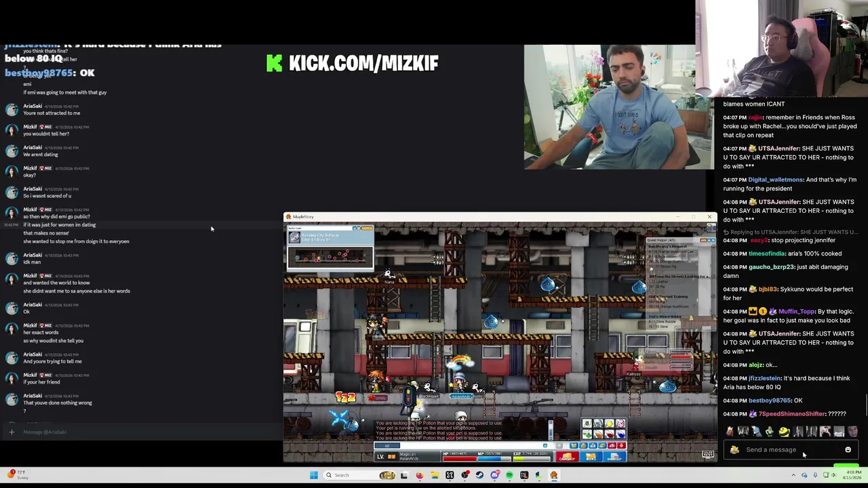Click Discord message "We arent dating"

[x=41, y=154]
